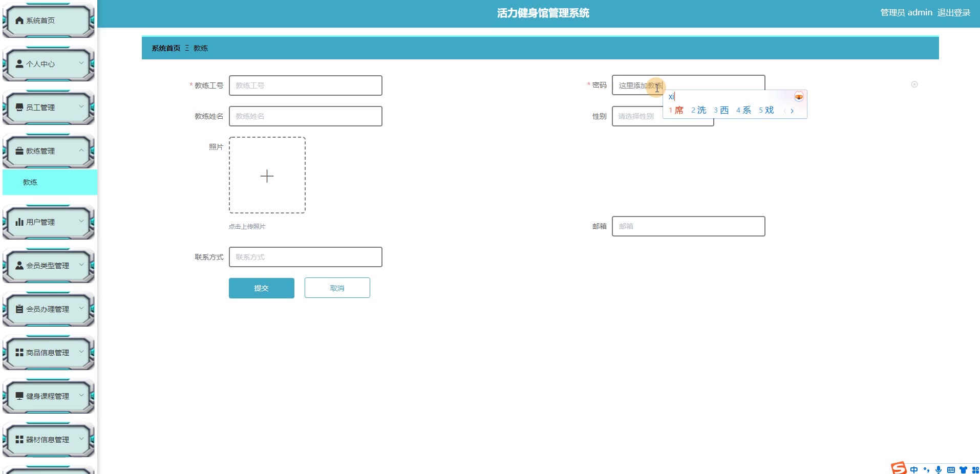Expand the 商品信息管理 sidebar menu
This screenshot has height=474, width=980.
(49, 353)
